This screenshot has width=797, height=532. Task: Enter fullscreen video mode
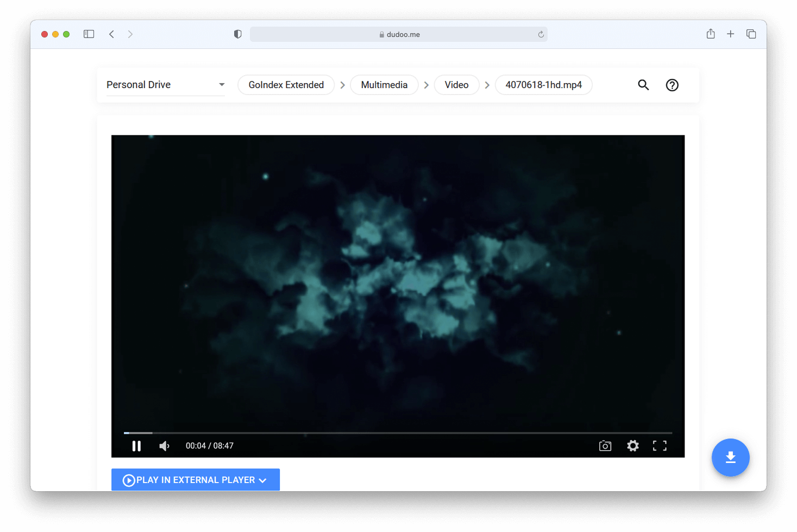point(660,446)
